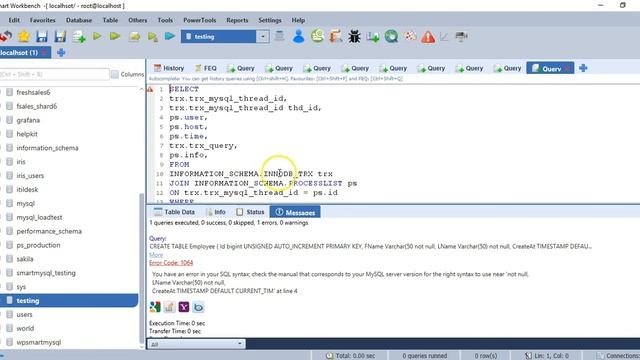Image resolution: width=640 pixels, height=360 pixels.
Task: Click the blue play execute icon
Action: 170,37
